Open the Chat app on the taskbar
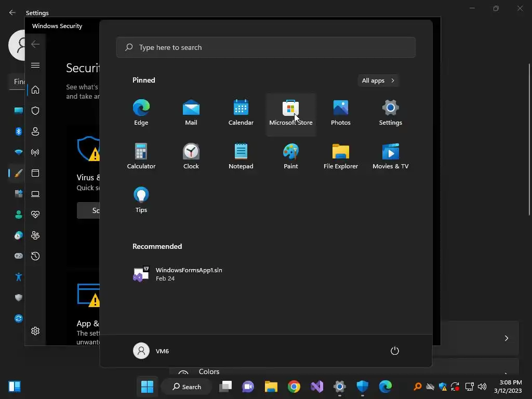The width and height of the screenshot is (532, 399). (x=248, y=387)
